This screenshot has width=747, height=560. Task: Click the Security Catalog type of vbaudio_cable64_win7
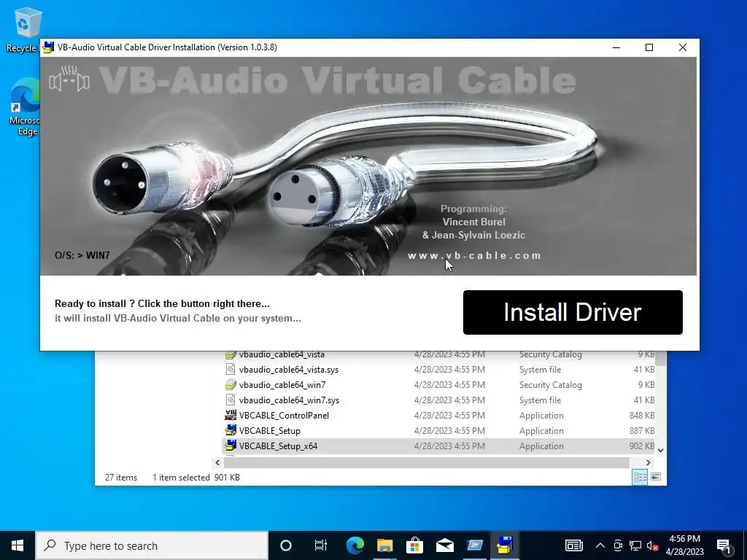(x=550, y=385)
